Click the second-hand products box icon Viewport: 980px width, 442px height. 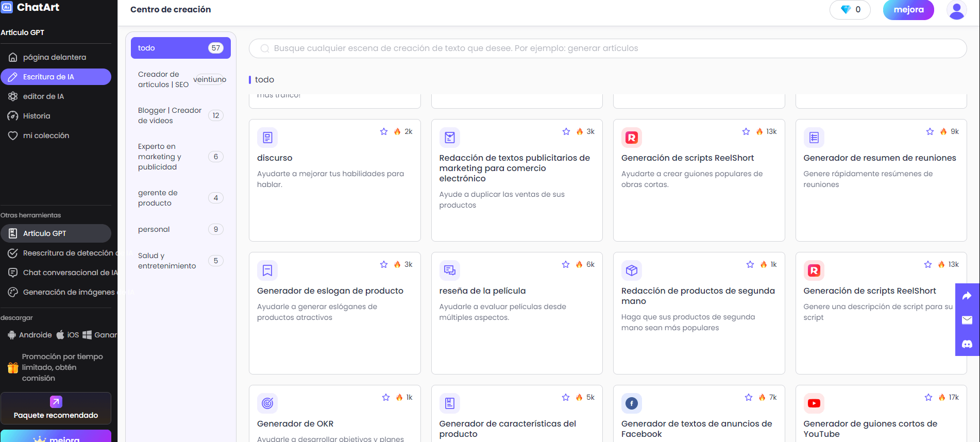coord(632,270)
